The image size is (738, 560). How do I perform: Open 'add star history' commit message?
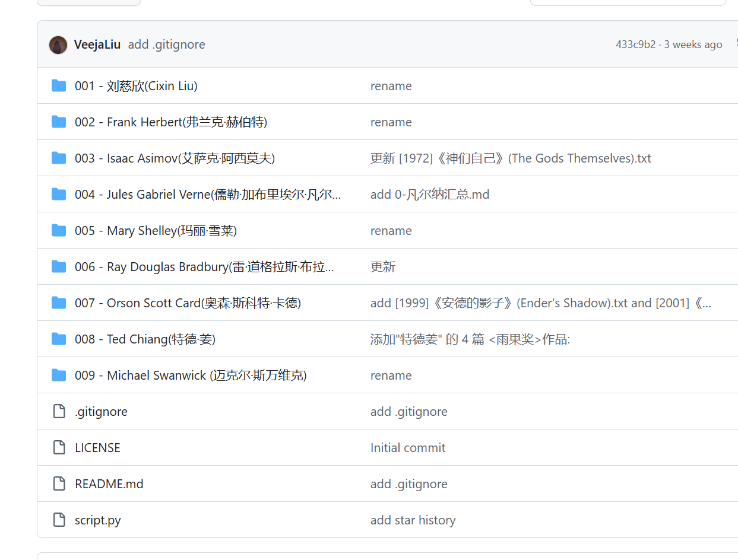click(413, 520)
